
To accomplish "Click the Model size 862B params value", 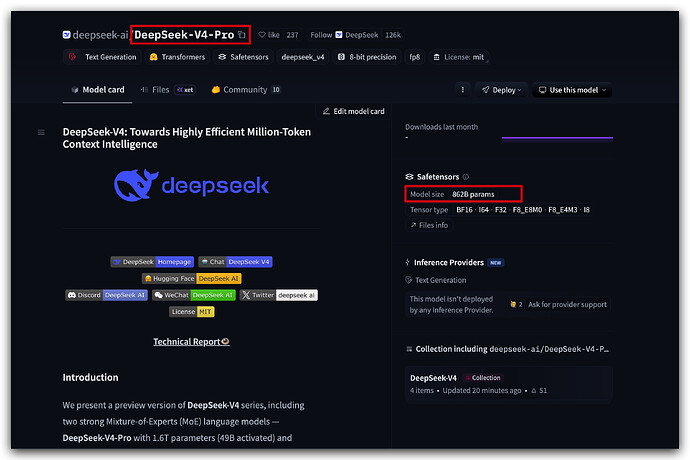I will (x=473, y=194).
